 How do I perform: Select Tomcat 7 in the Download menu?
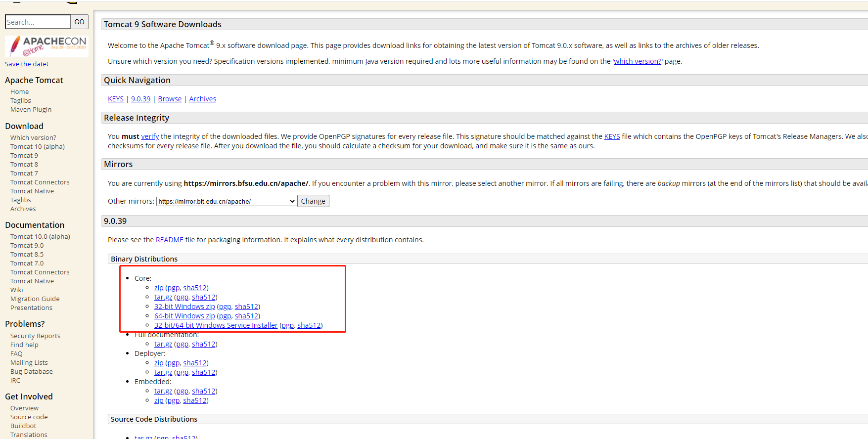(x=24, y=174)
